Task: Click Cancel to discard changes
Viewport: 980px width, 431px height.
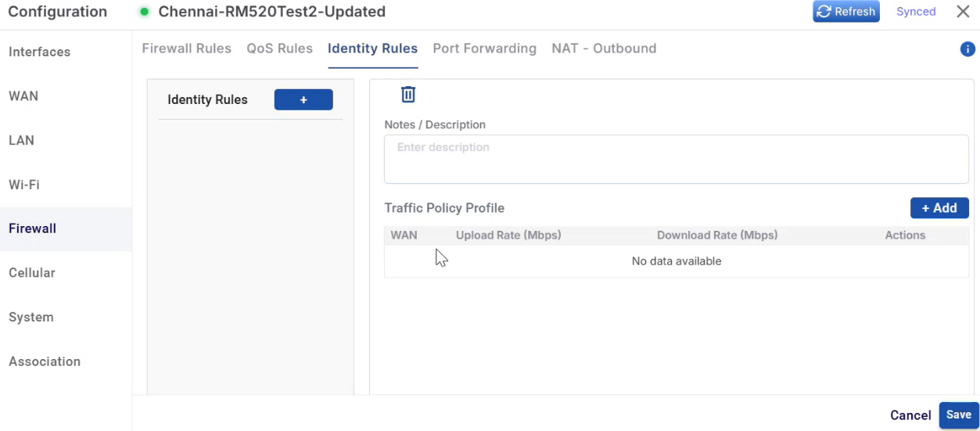Action: [910, 415]
